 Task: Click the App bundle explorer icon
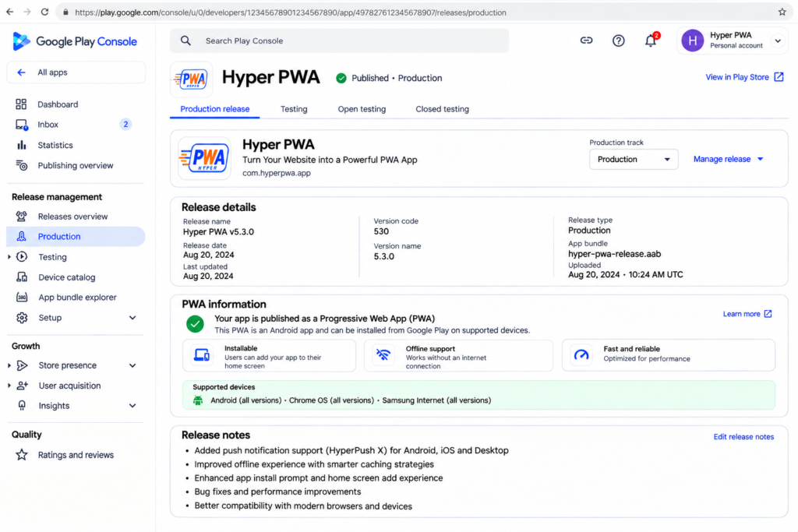point(22,297)
